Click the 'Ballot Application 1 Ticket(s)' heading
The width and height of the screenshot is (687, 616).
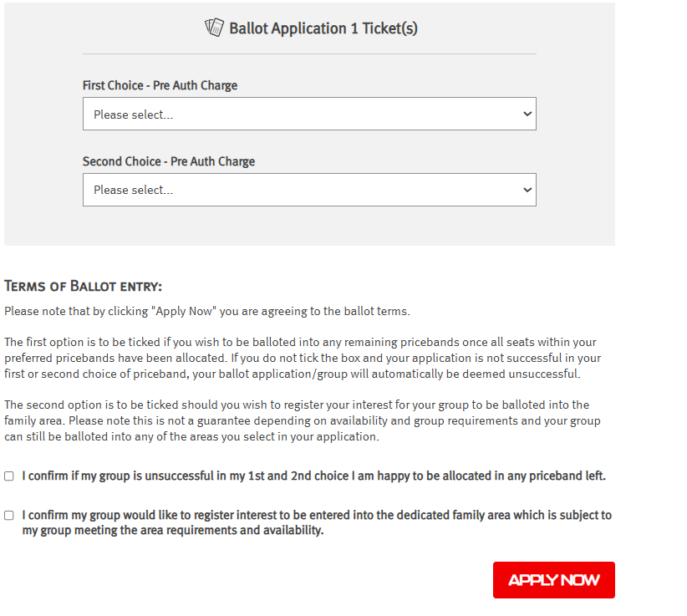(323, 28)
